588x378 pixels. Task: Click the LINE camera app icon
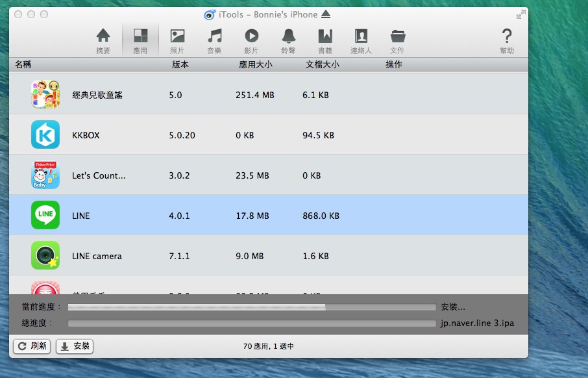[45, 255]
